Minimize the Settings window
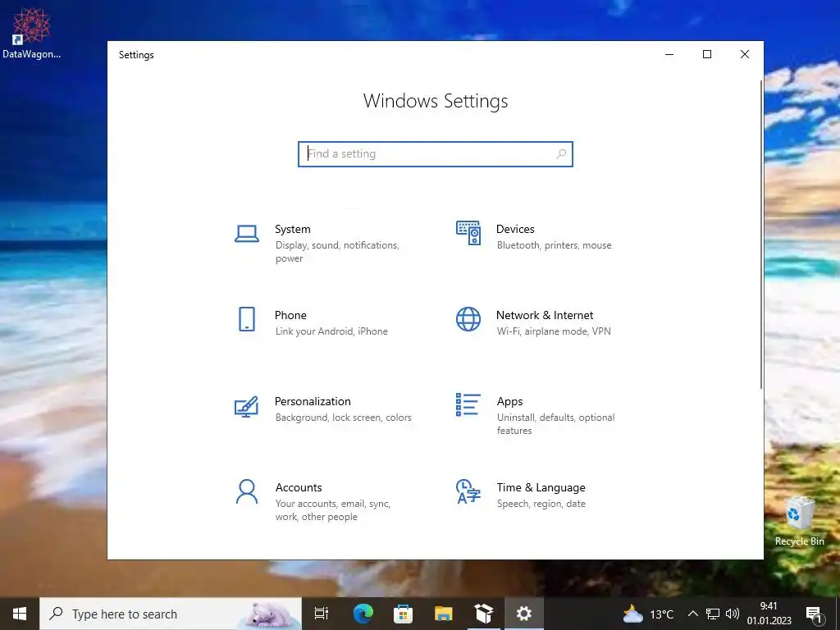Screen dimensions: 840x630 (669, 55)
